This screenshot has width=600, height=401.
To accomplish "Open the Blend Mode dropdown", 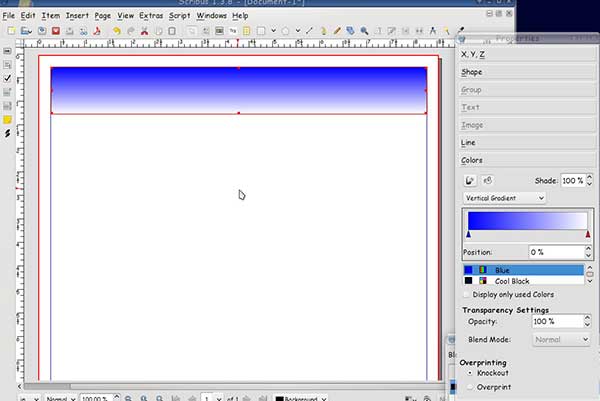I will coord(561,339).
